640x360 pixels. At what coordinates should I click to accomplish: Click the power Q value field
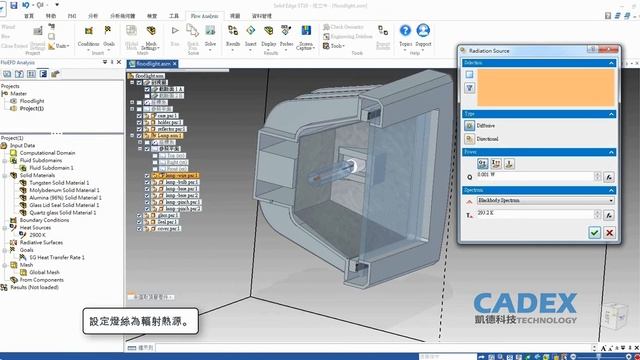[535, 176]
